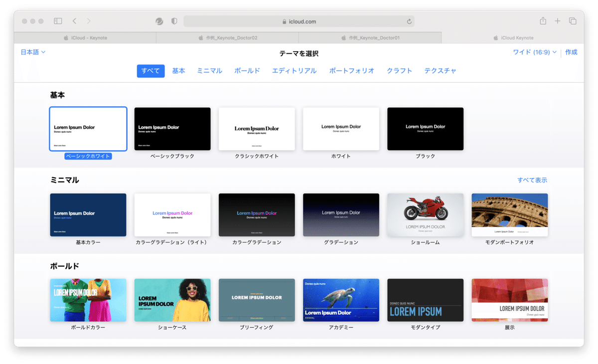Choose the ブラック theme thumbnail
The height and width of the screenshot is (364, 598).
tap(425, 128)
